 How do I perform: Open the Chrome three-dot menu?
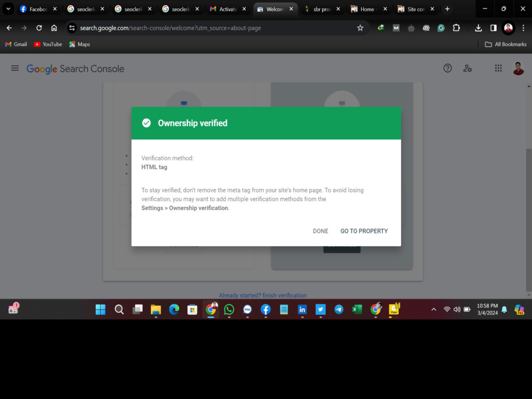coord(523,28)
